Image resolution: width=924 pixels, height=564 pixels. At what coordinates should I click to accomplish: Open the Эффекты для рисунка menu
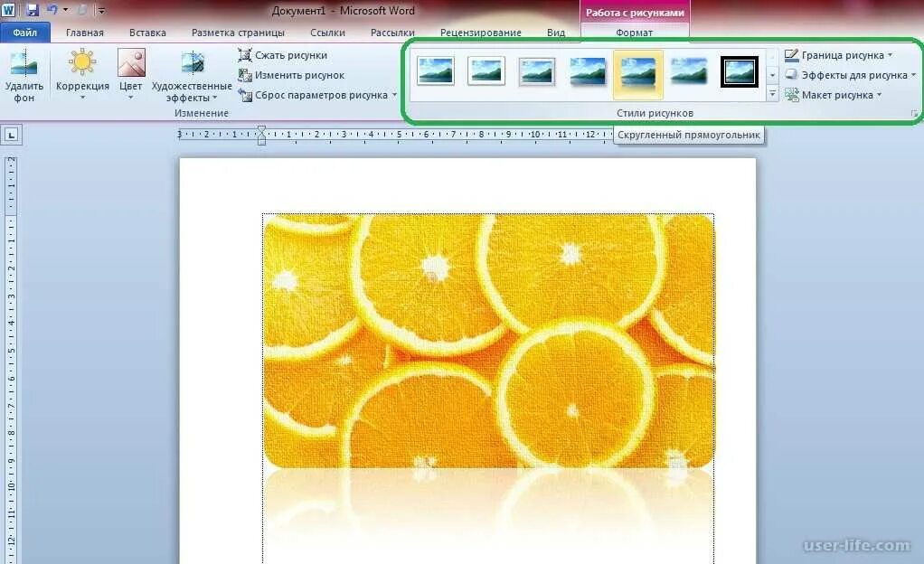coord(851,75)
